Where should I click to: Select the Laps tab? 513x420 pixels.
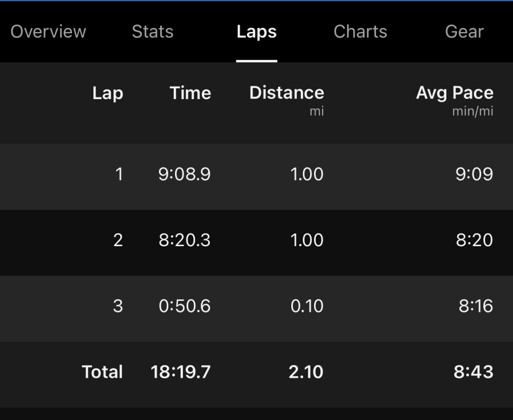[256, 32]
